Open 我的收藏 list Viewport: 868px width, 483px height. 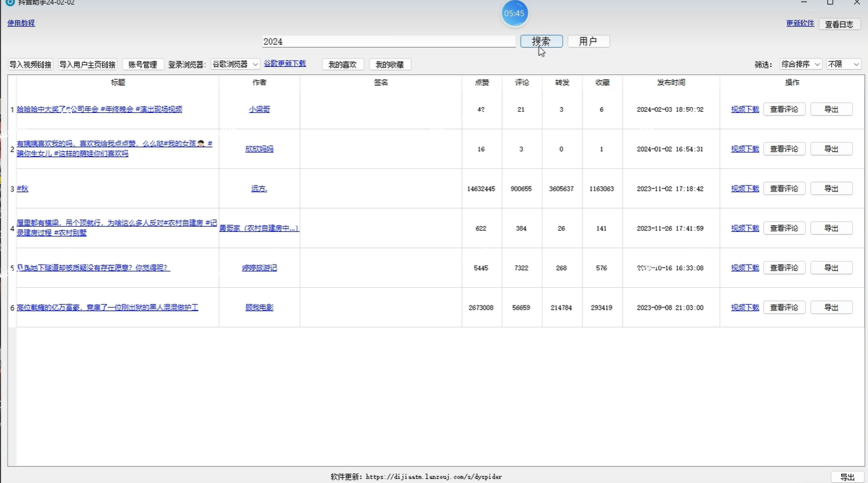[x=390, y=64]
